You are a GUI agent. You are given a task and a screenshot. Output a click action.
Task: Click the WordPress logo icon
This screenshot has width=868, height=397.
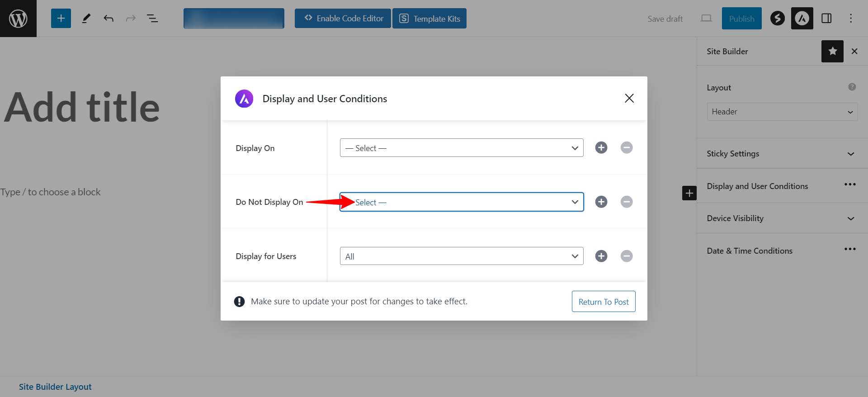click(18, 19)
